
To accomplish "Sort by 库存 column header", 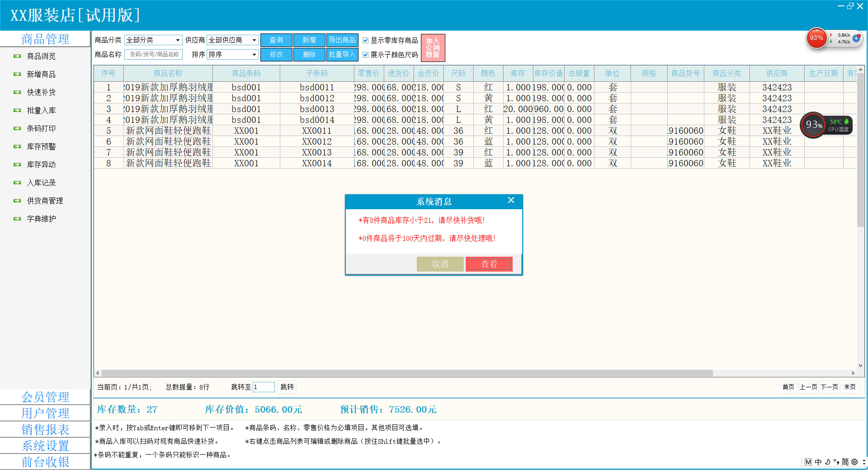I will 518,73.
